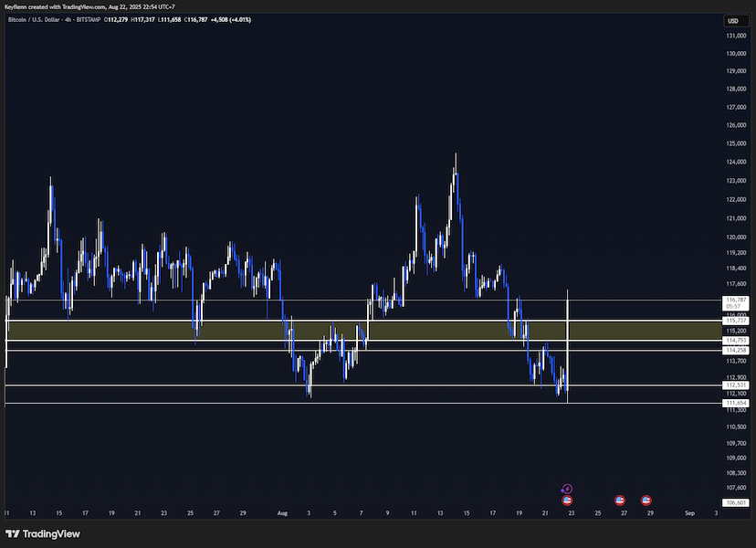Viewport: 756px width, 548px height.
Task: Open the US flag event icon above date 29
Action: tap(646, 501)
